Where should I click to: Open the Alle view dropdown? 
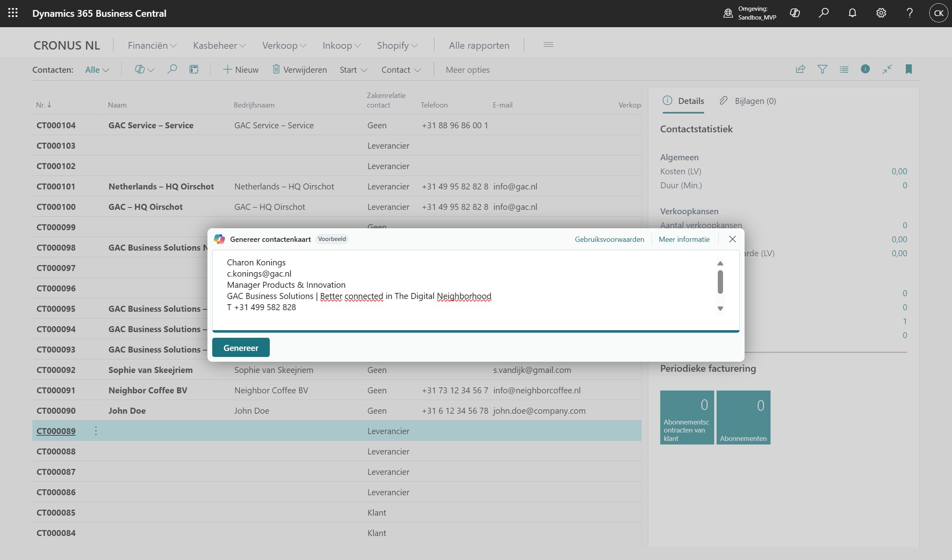tap(97, 70)
